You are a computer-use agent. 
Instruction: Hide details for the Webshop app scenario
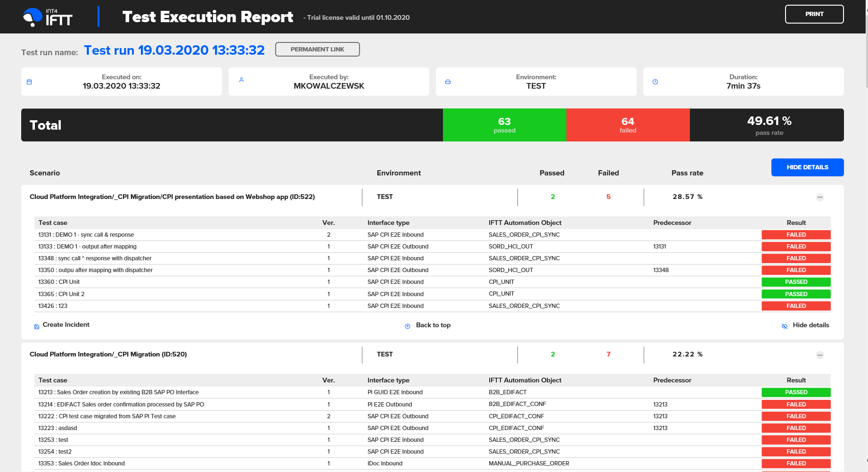[811, 325]
